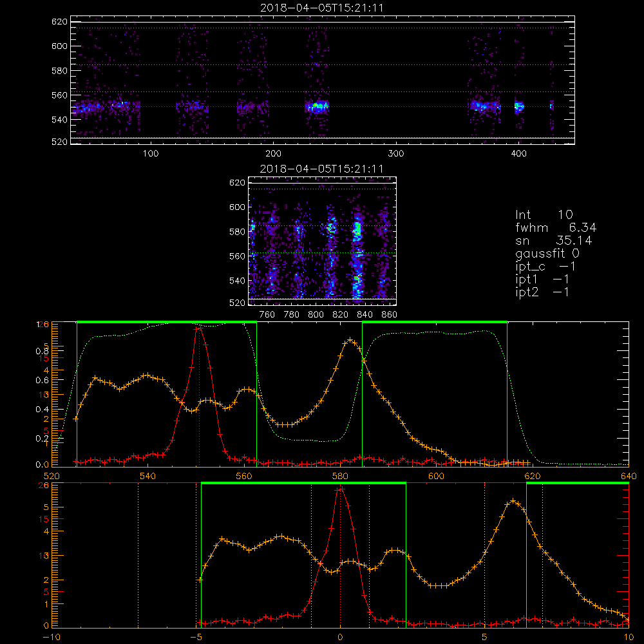Image resolution: width=644 pixels, height=644 pixels.
Task: Click the middle spectrogram title 2018-04-05T15:21:11
Action: (321, 169)
